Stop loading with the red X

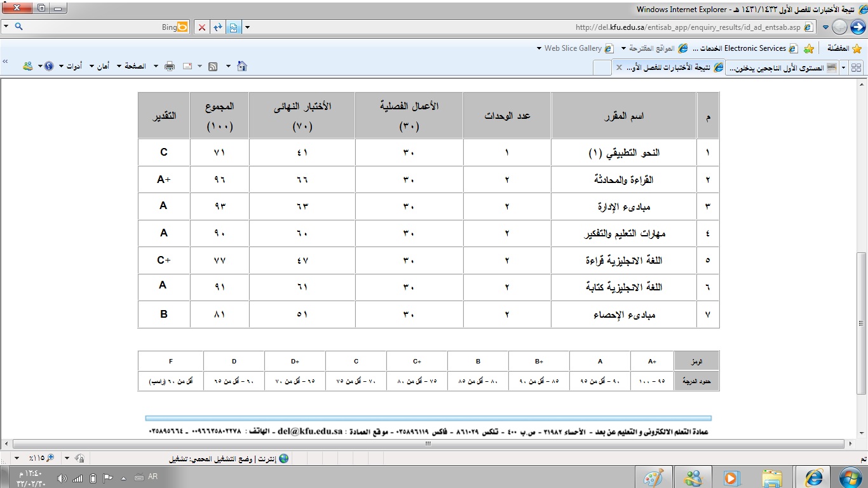tap(202, 27)
